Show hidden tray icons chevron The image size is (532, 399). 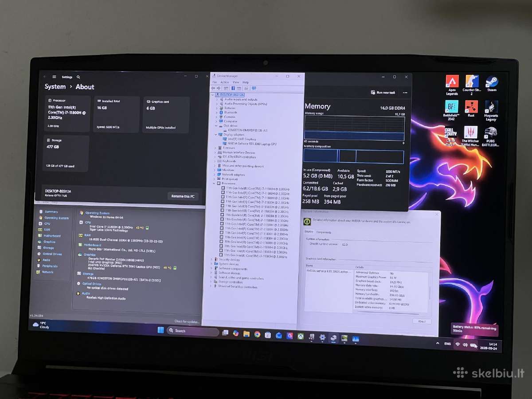coord(438,344)
